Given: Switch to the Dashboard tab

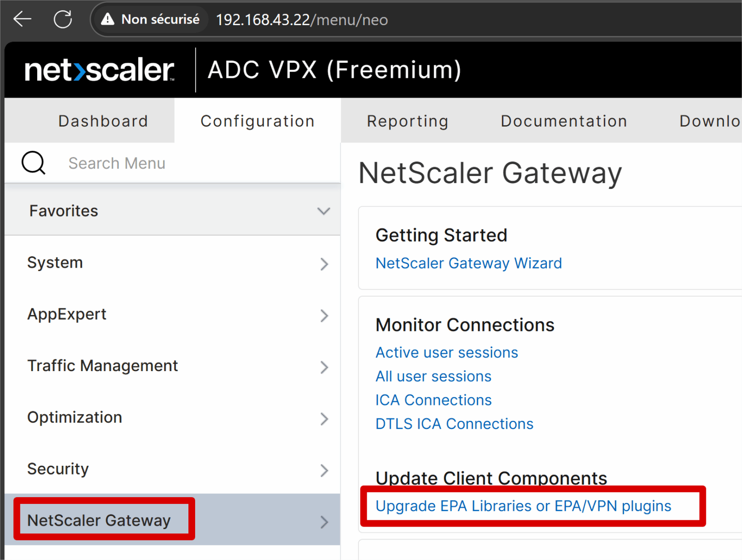Looking at the screenshot, I should click(103, 121).
